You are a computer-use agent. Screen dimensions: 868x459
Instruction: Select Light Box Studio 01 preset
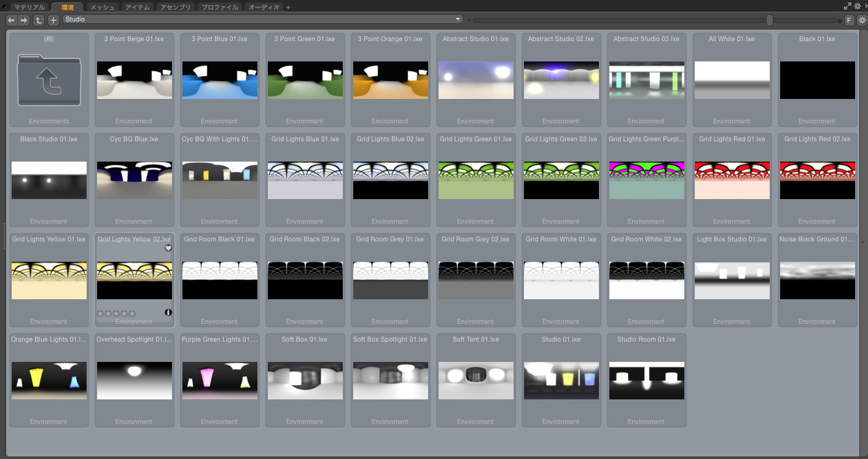tap(732, 280)
